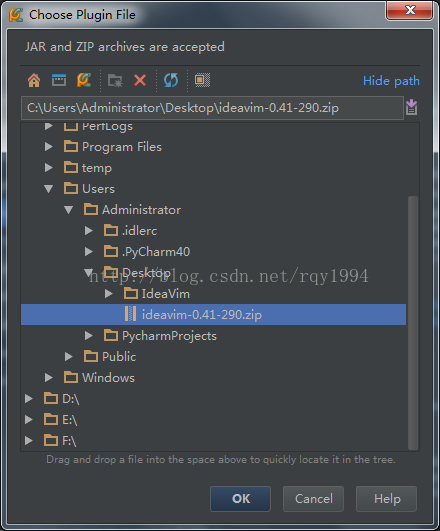Confirm selection with the OK button

240,499
